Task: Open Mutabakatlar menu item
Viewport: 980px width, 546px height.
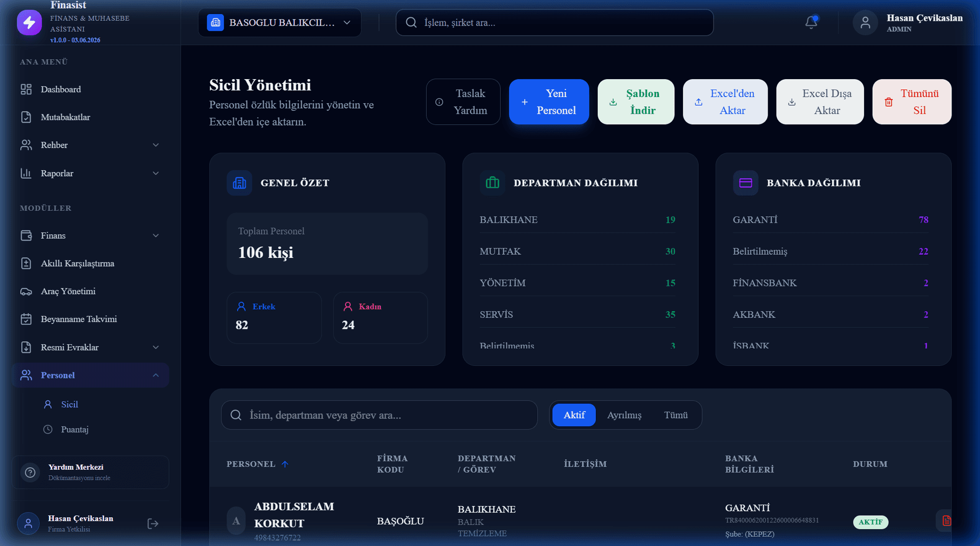Action: point(90,117)
